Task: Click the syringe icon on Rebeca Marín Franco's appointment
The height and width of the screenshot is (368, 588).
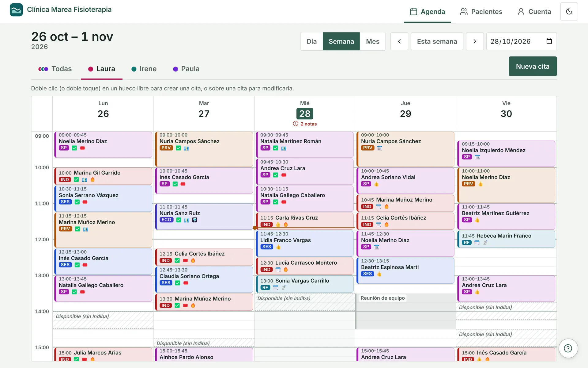Action: tap(485, 243)
